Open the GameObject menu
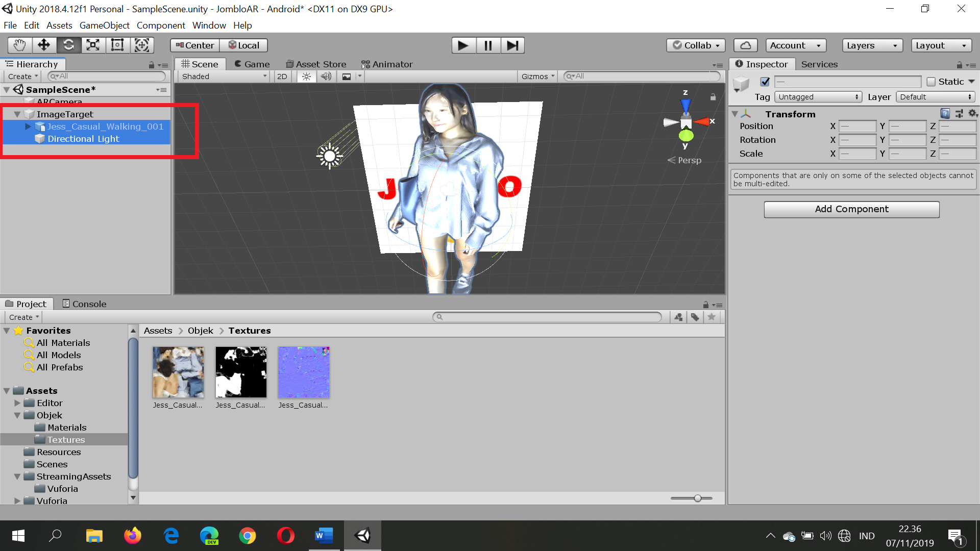 pos(104,26)
